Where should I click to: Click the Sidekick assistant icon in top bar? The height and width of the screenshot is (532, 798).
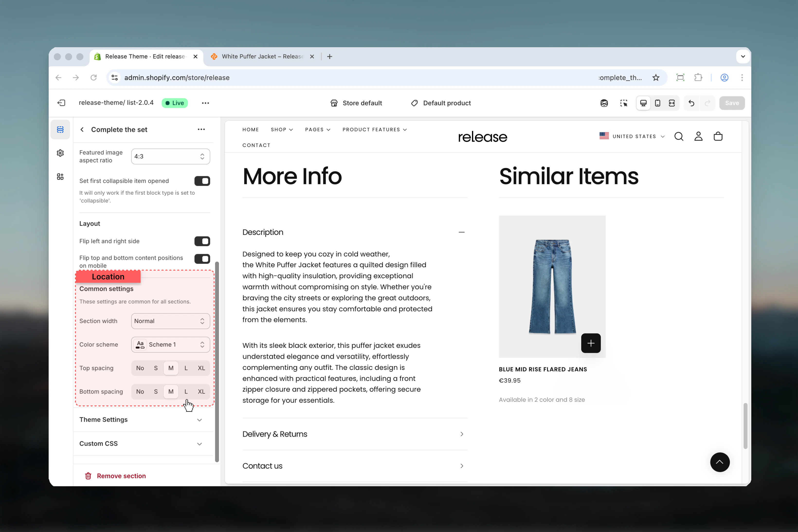point(604,103)
